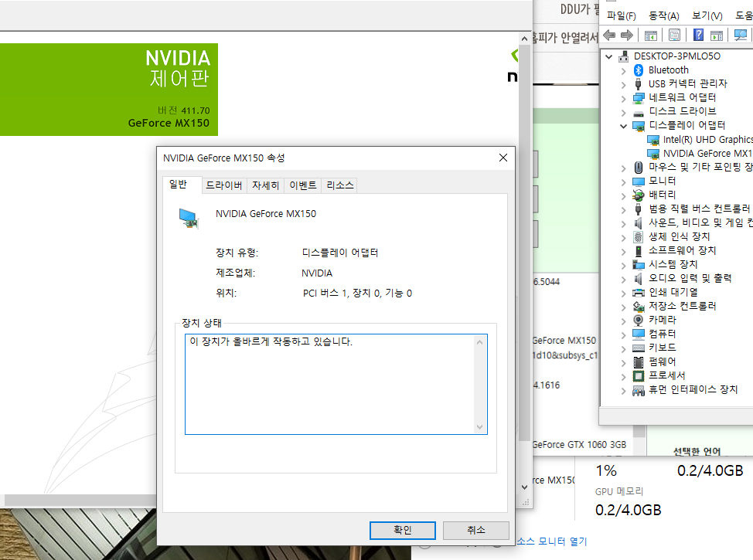This screenshot has width=753, height=560.
Task: Click the NVIDIA control panel scroll-down arrow
Action: pos(524,487)
